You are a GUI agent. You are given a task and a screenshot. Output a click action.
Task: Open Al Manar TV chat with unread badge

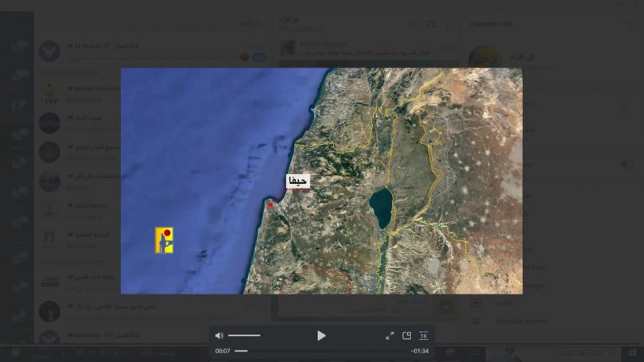(152, 52)
